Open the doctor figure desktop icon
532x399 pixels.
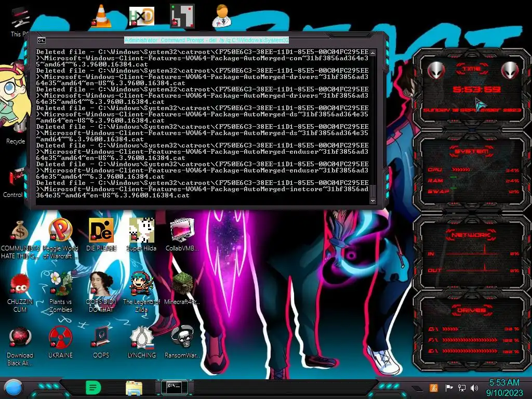click(222, 16)
